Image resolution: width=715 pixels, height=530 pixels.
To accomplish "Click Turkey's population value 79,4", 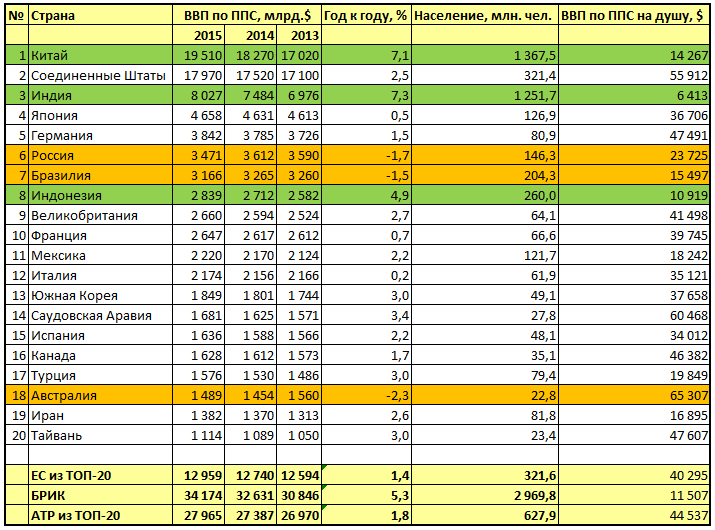I will click(485, 375).
